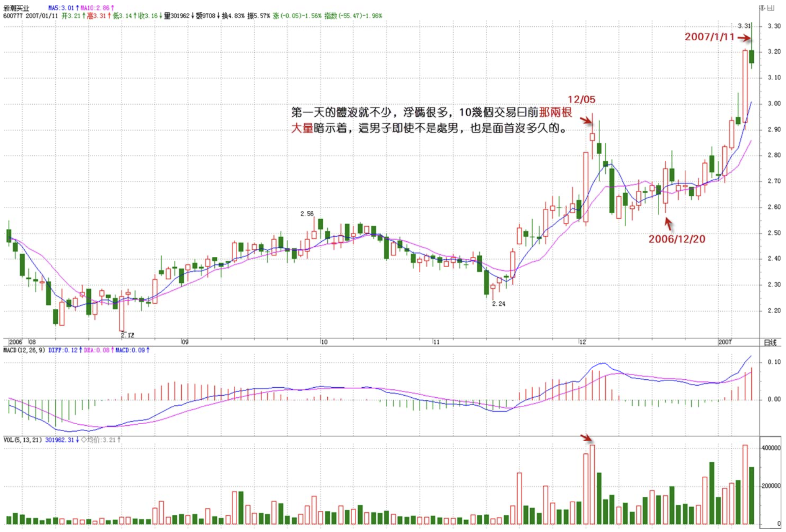Click the red arrow above the 2006/12/20 label
The image size is (786, 532).
[668, 224]
